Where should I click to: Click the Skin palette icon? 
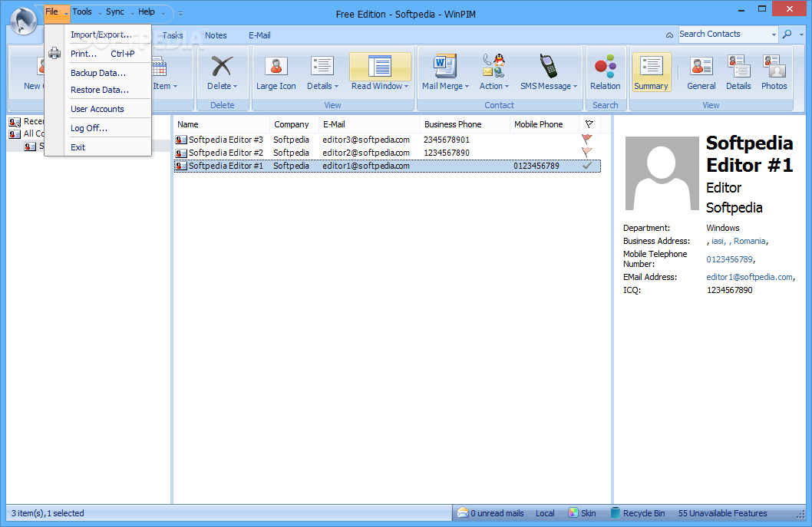(573, 513)
